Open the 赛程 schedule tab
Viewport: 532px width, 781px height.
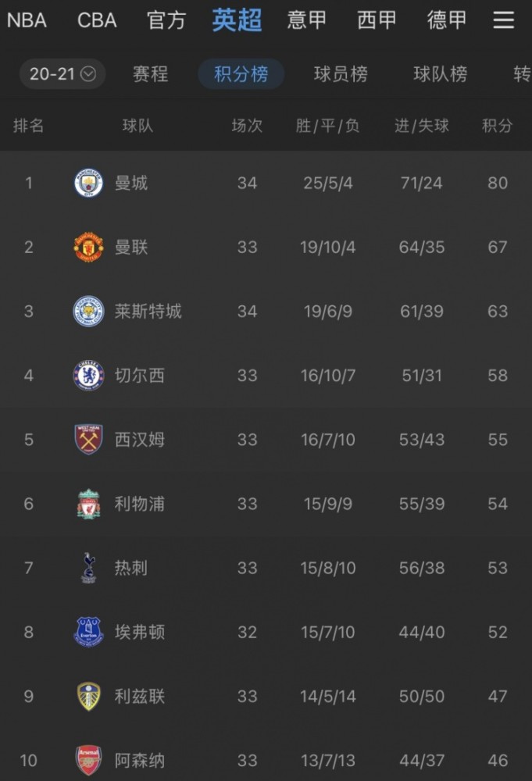(x=150, y=74)
